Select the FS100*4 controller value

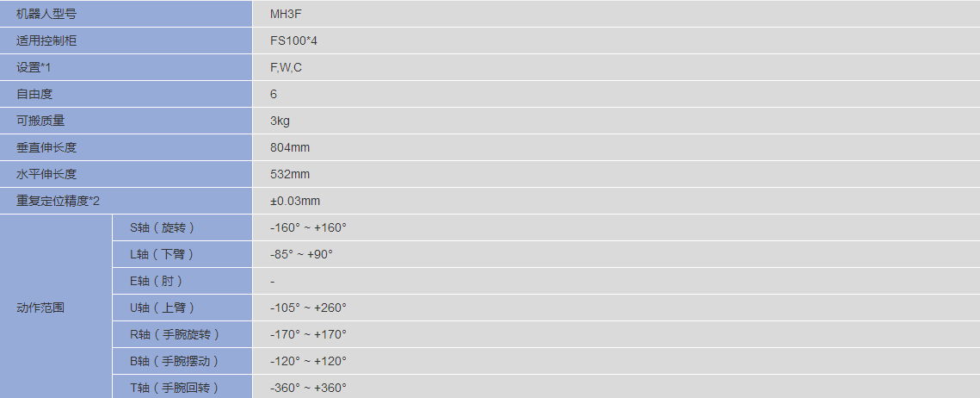294,40
